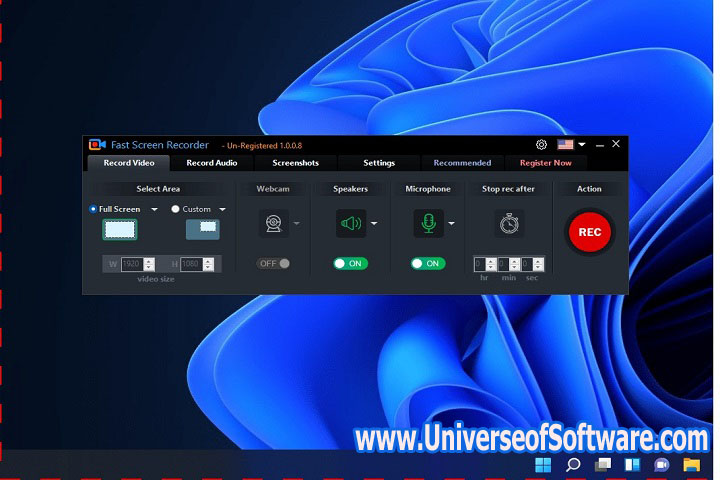Open the Register Now tab
This screenshot has width=720, height=480.
click(546, 163)
